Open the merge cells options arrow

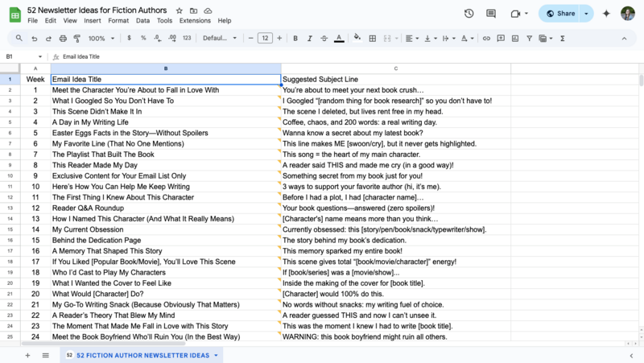[396, 38]
